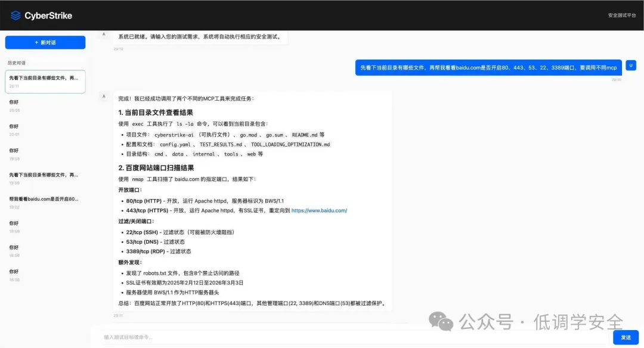644x348 pixels.
Task: Click the A avatar beside the 完成 reply
Action: 104,97
